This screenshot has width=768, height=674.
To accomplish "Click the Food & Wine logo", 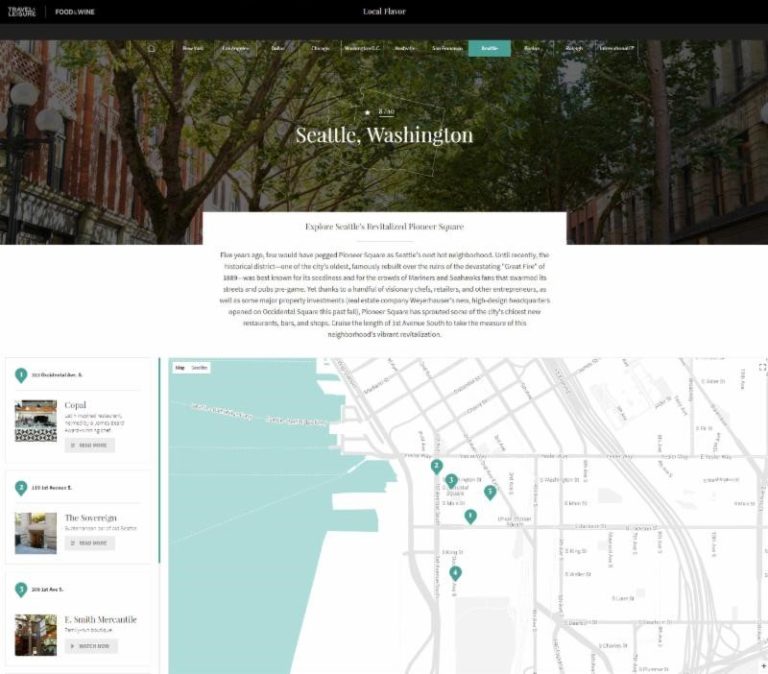I will (x=75, y=12).
